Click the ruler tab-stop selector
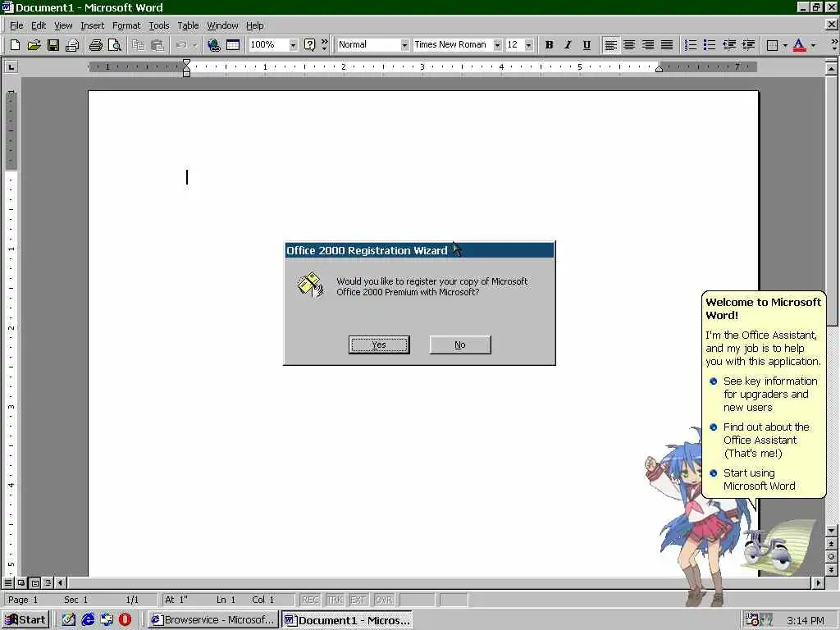Viewport: 840px width, 630px height. coord(11,67)
